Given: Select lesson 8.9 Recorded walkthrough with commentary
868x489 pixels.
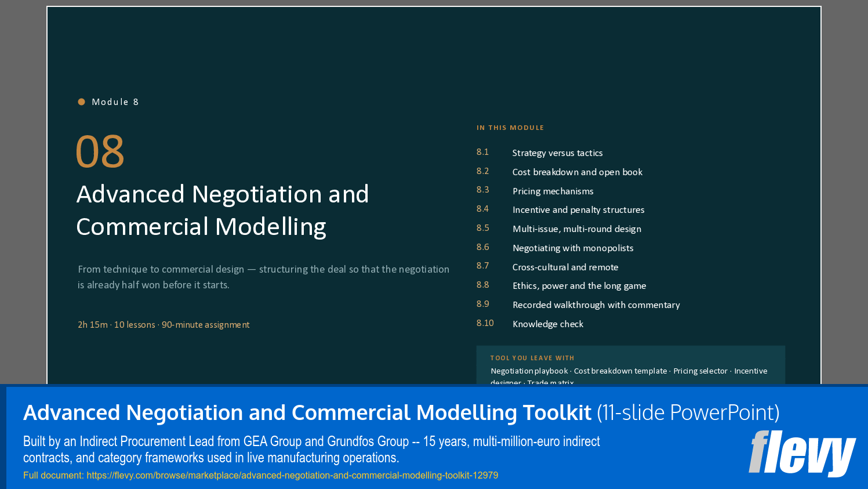Looking at the screenshot, I should [x=578, y=305].
